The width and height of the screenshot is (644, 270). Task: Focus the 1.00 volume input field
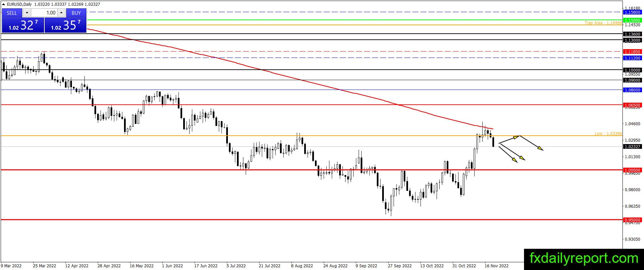tap(44, 13)
